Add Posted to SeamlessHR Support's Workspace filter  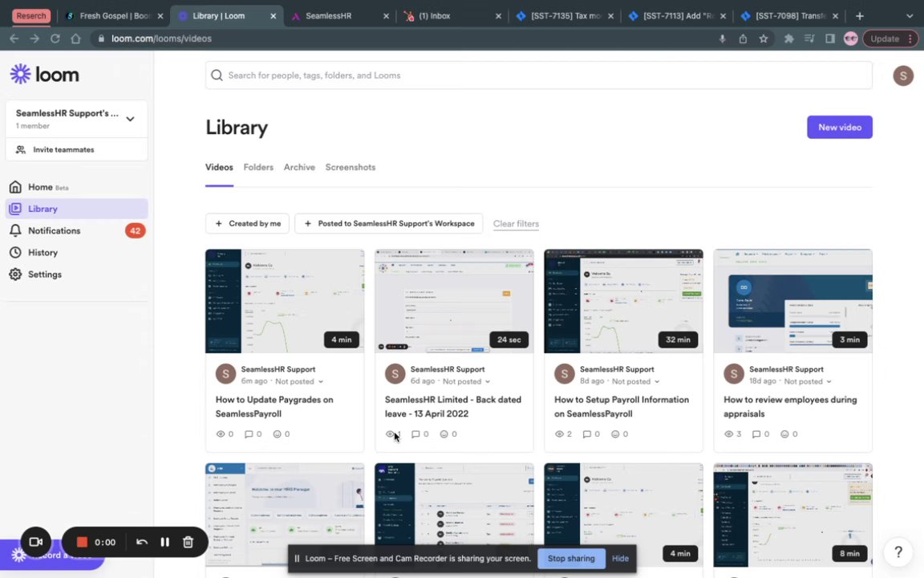tap(389, 223)
